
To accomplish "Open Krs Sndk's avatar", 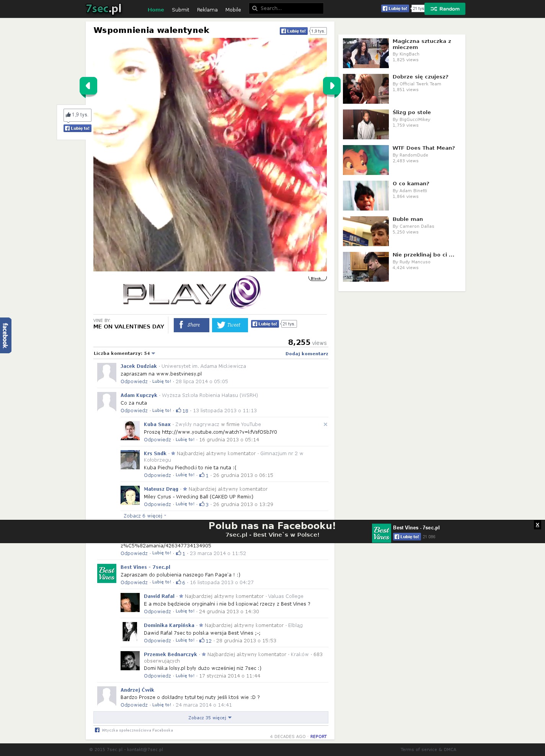I will [130, 460].
